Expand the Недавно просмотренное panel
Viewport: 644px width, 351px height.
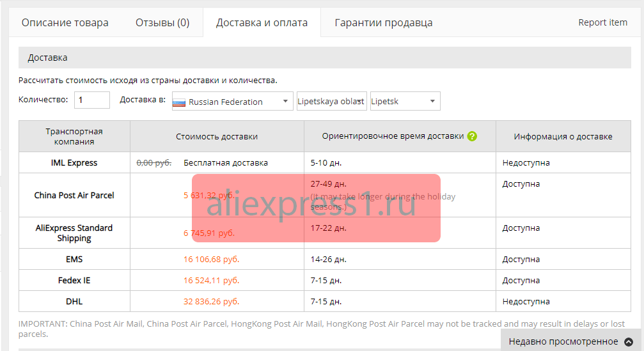pyautogui.click(x=570, y=341)
